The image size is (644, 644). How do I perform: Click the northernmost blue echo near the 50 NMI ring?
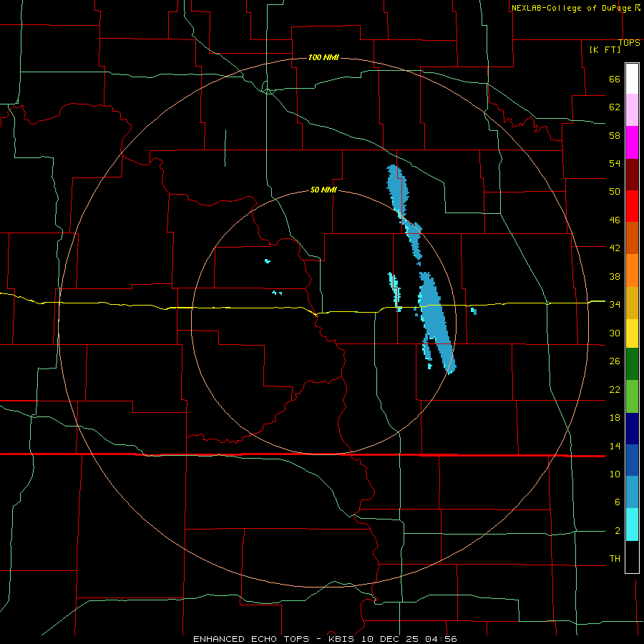398,188
